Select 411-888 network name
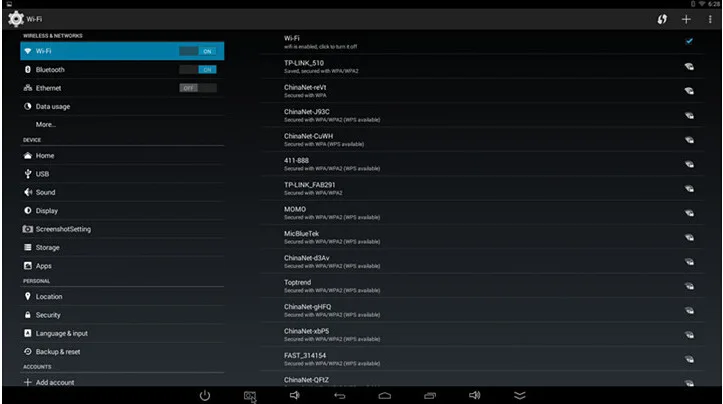 pyautogui.click(x=296, y=160)
